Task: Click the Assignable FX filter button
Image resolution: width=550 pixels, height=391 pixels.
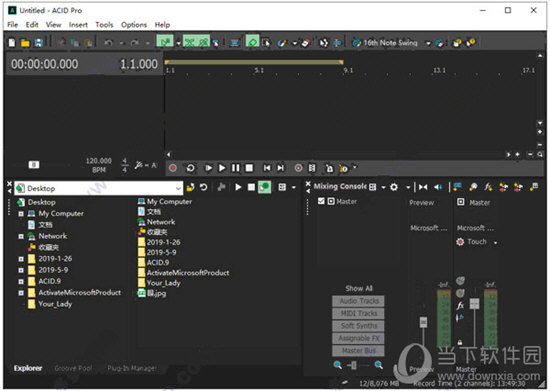Action: 358,338
